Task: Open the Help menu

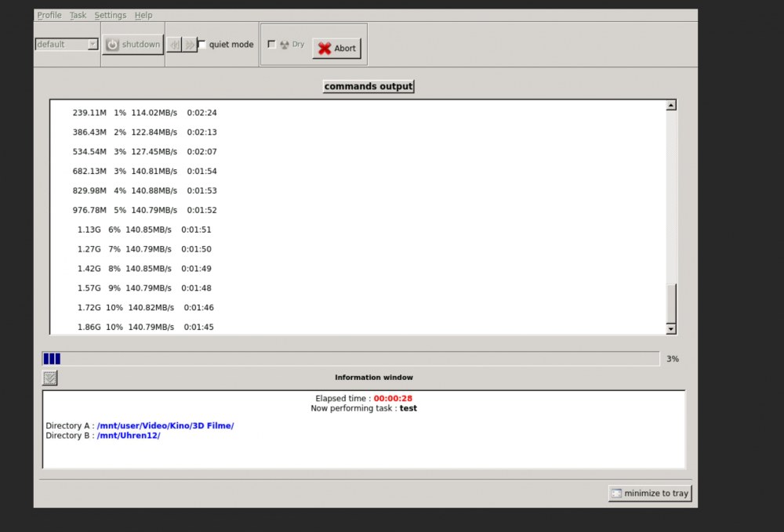Action: [143, 15]
